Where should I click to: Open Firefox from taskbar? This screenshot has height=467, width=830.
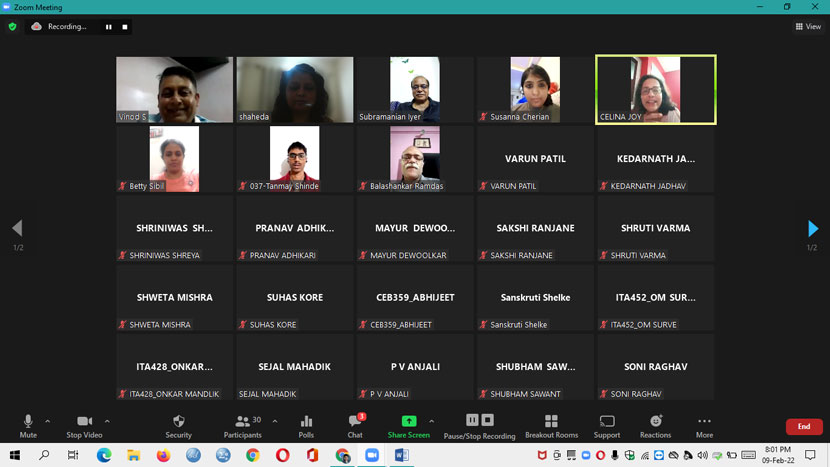(164, 455)
